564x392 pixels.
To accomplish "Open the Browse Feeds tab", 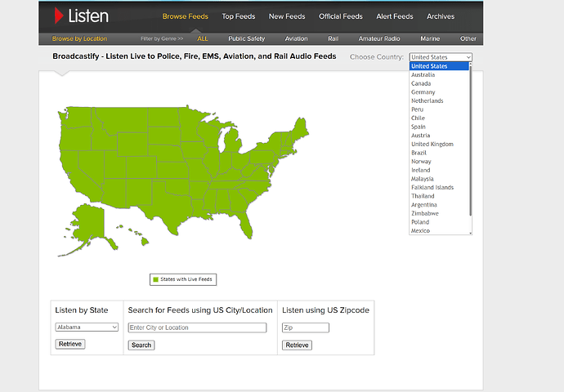I will (185, 16).
